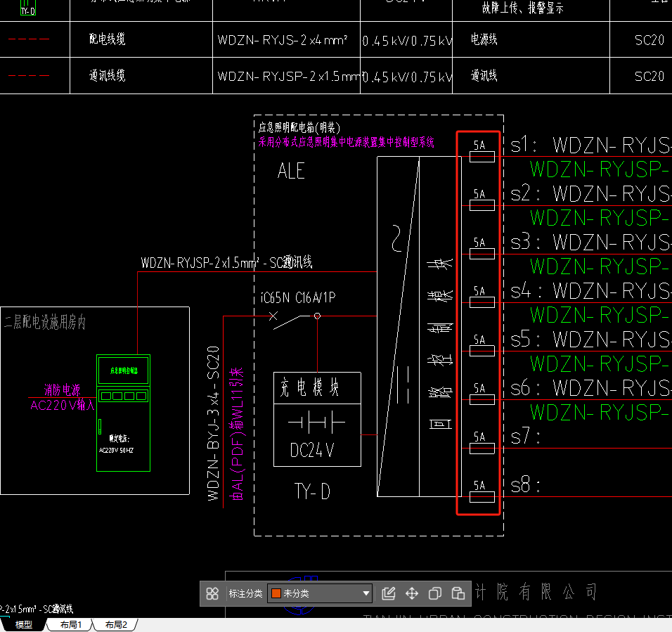The image size is (672, 632).
Task: Select the 二层配电设施用房内 room label
Action: pyautogui.click(x=45, y=322)
